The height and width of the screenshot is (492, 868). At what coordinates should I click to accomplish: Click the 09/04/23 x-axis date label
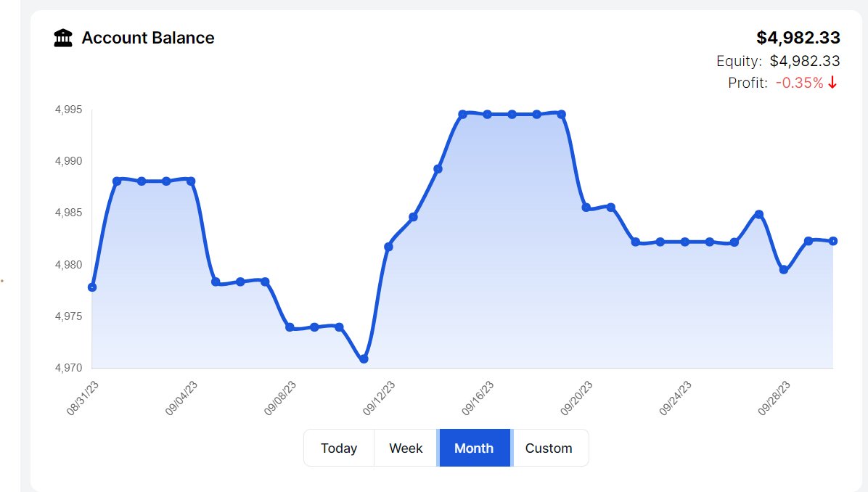181,398
